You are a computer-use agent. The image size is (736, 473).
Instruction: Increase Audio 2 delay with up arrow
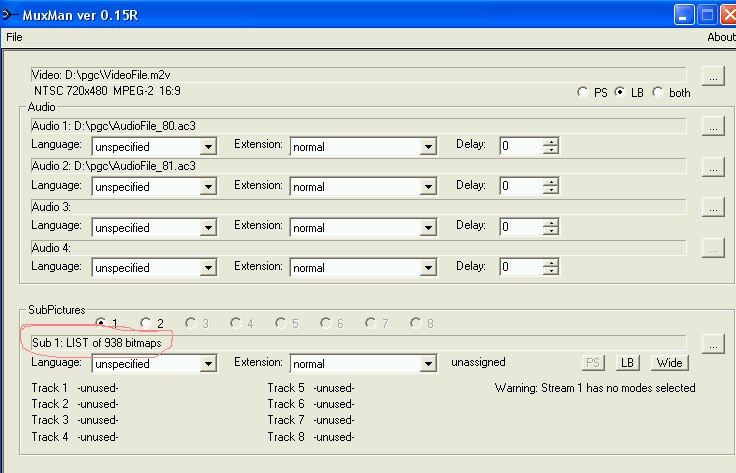point(551,182)
